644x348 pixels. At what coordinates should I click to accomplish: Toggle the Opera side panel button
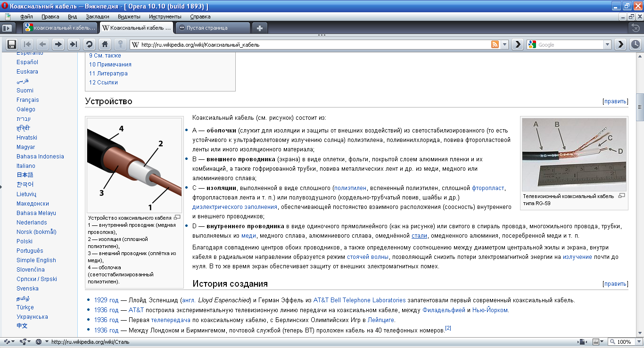pyautogui.click(x=7, y=28)
